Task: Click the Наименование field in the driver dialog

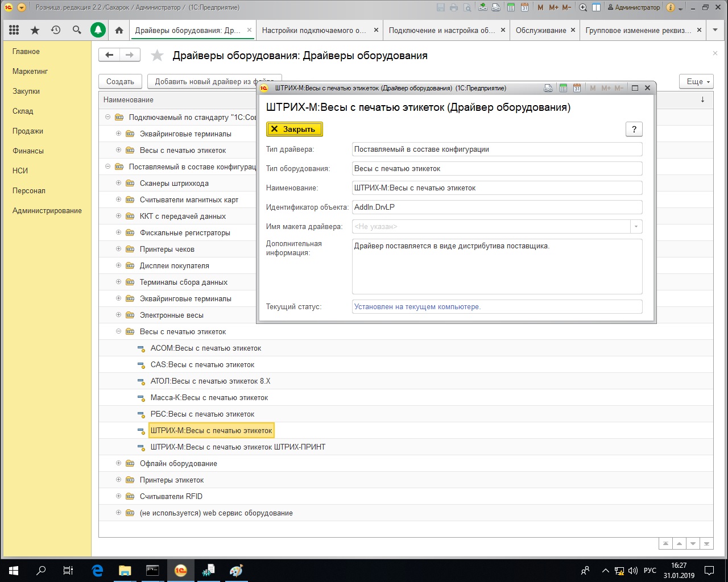Action: [x=497, y=188]
